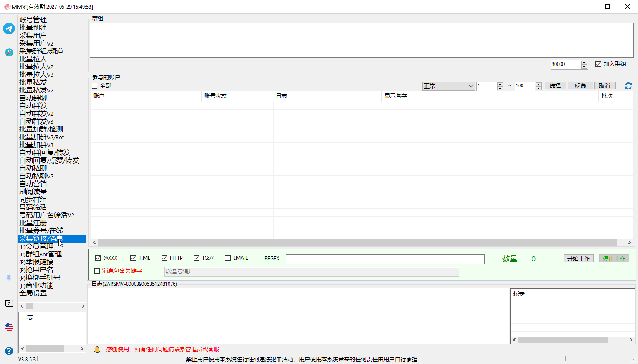Click the MMX app icon in title bar
638x364 pixels.
[x=7, y=7]
